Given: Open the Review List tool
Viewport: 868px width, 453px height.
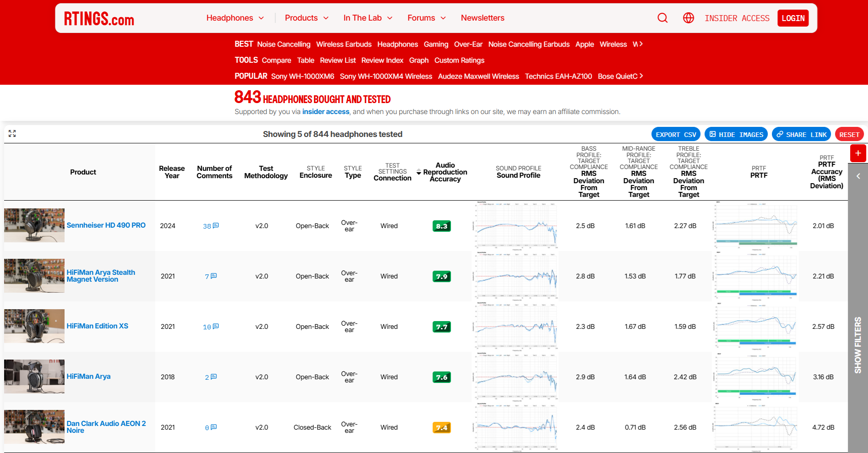Looking at the screenshot, I should pyautogui.click(x=338, y=60).
